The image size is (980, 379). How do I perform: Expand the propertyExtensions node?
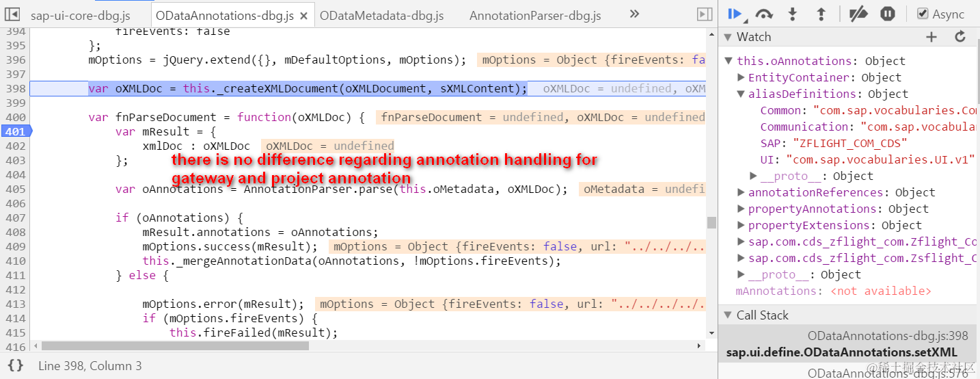pyautogui.click(x=741, y=225)
